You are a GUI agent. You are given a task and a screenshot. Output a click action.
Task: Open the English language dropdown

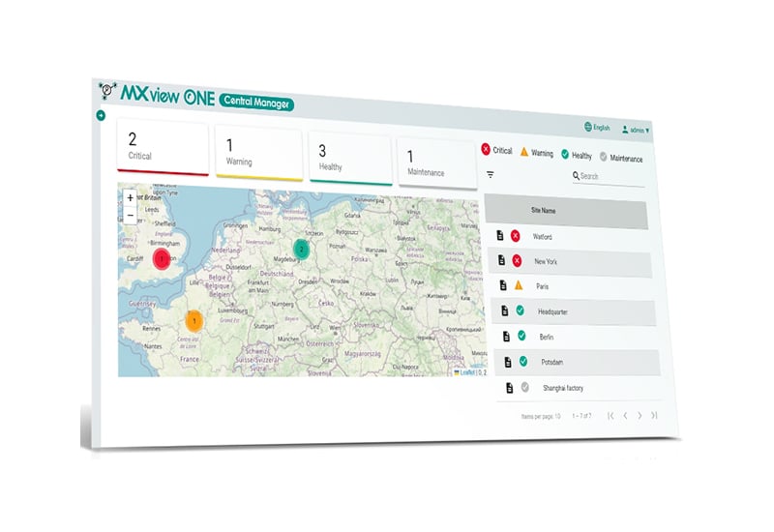[x=597, y=127]
